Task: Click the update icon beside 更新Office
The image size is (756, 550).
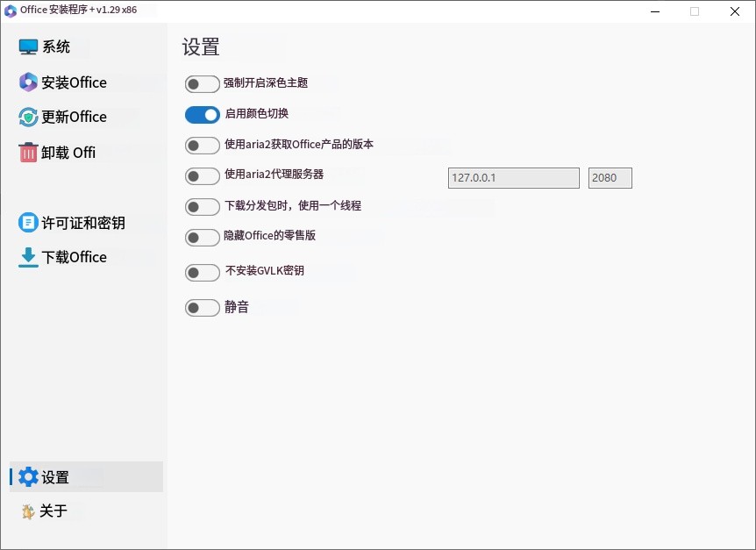Action: pos(27,116)
